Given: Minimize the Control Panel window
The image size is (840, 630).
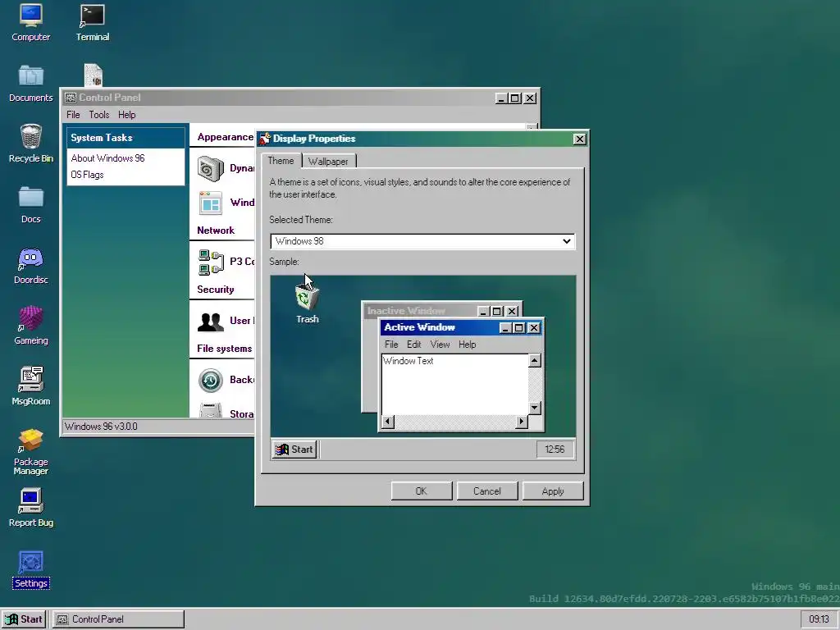Looking at the screenshot, I should [501, 98].
